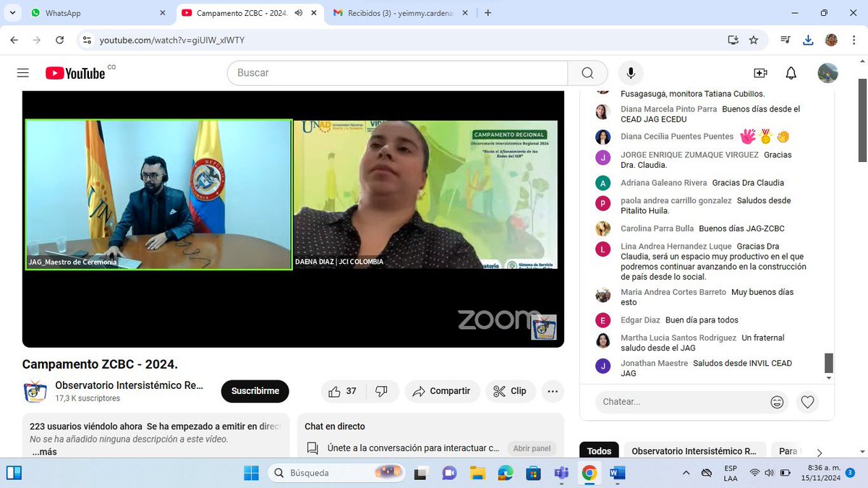Image resolution: width=868 pixels, height=488 pixels.
Task: View site information icon in address bar
Action: [87, 40]
